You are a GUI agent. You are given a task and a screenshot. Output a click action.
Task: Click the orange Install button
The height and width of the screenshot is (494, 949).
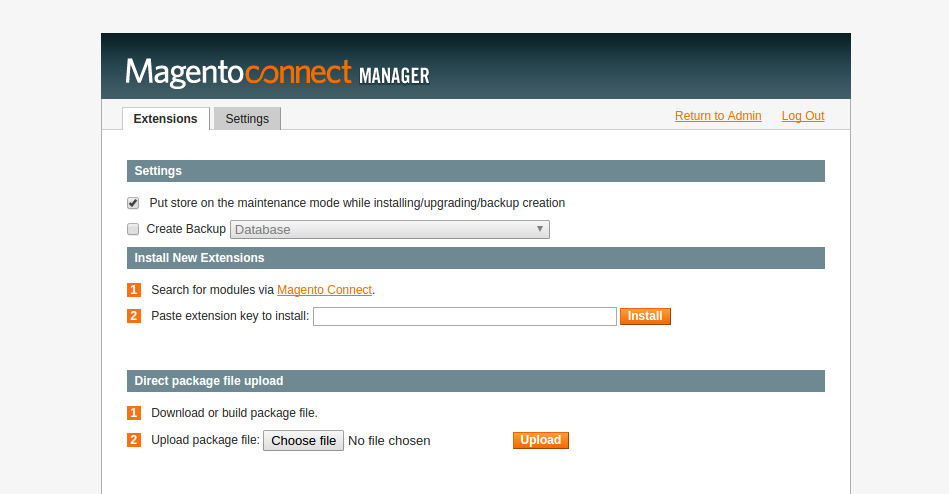pyautogui.click(x=645, y=316)
